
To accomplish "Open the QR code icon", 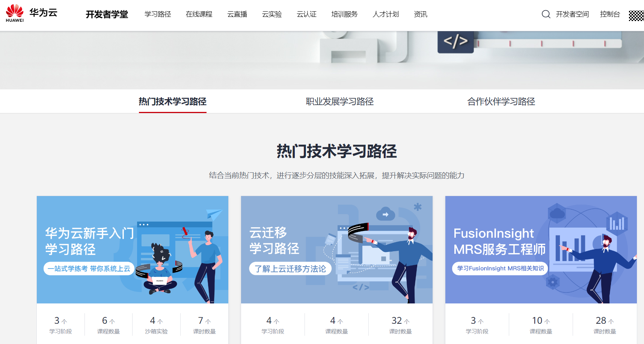I will pos(636,15).
